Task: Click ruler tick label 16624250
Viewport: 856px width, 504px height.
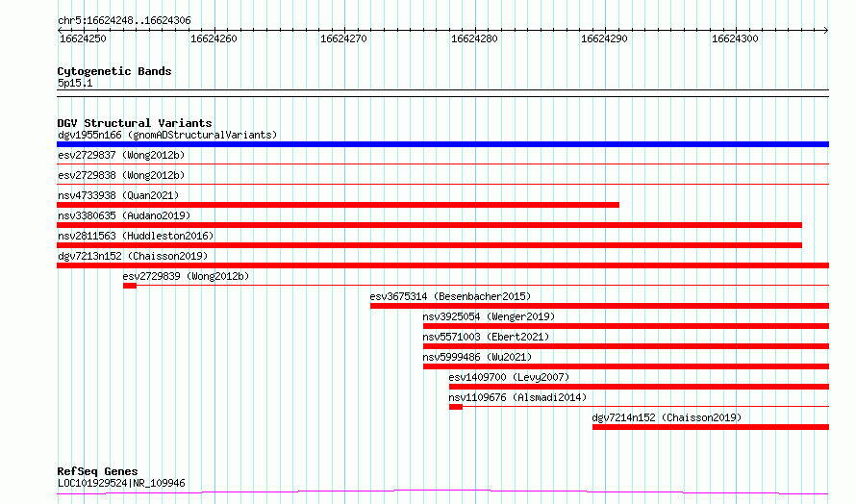Action: pyautogui.click(x=83, y=38)
